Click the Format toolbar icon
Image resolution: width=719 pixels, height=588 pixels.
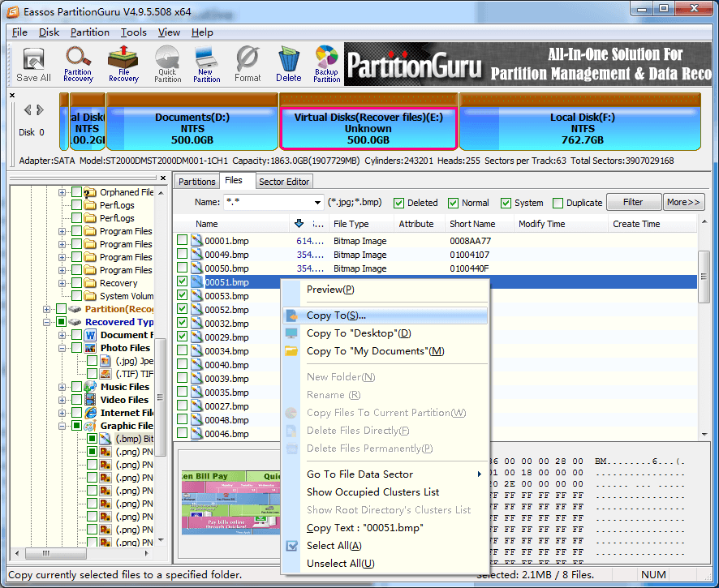pyautogui.click(x=248, y=65)
